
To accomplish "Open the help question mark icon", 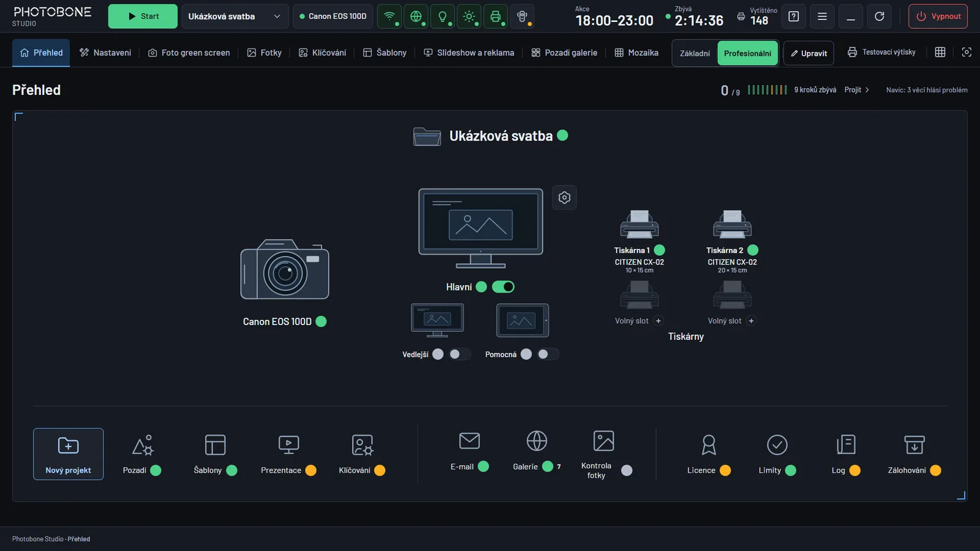I will point(794,17).
